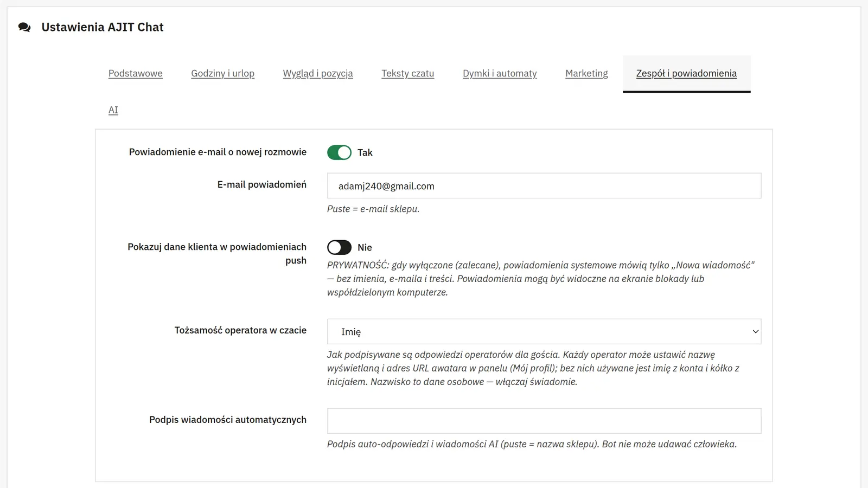This screenshot has width=868, height=488.
Task: Click the Powiadomienie e-mail o nowej rozmowie label
Action: point(218,152)
